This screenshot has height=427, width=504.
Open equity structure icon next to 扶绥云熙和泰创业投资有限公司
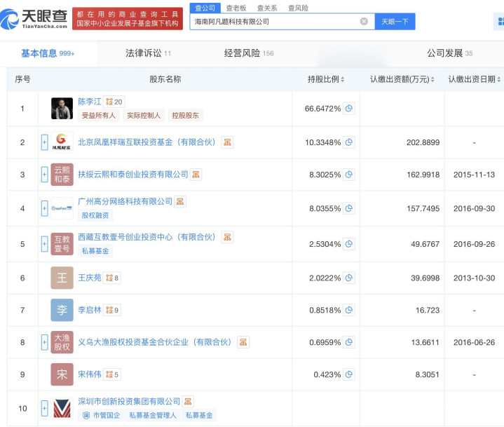[196, 174]
